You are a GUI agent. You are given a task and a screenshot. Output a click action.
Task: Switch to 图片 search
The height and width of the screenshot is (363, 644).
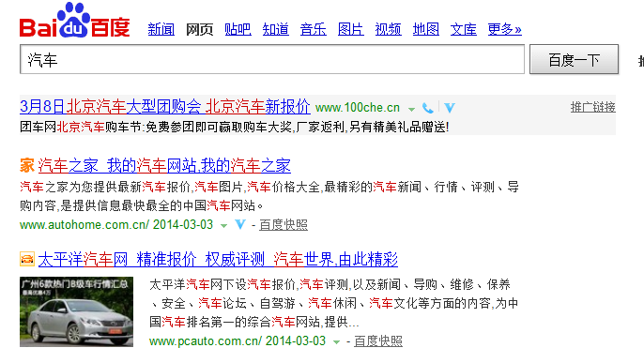(351, 29)
